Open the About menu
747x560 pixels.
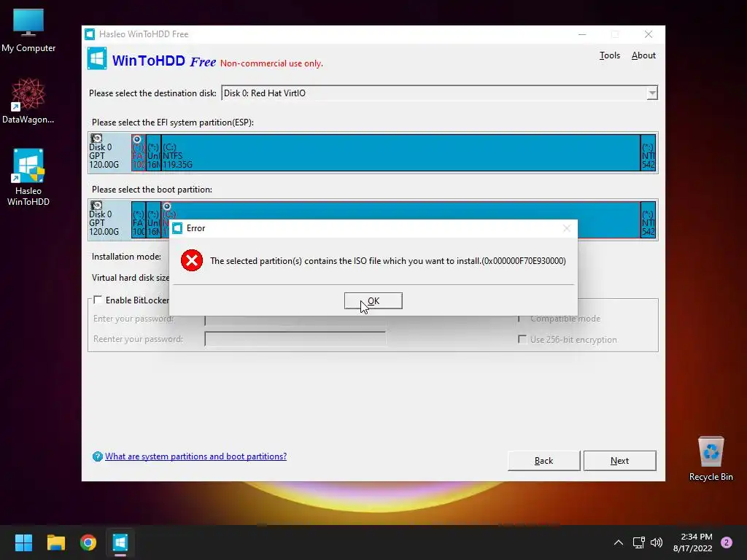[643, 55]
